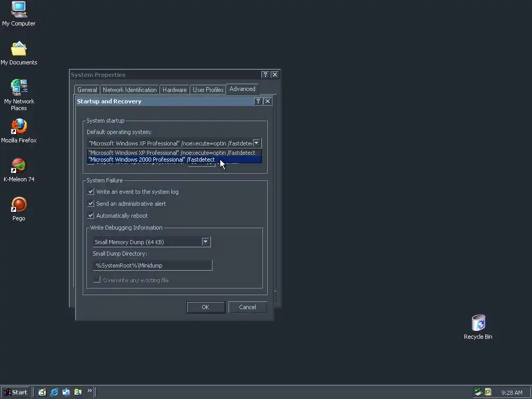Click the Startup and Recovery help button
Image resolution: width=532 pixels, height=399 pixels.
point(258,101)
